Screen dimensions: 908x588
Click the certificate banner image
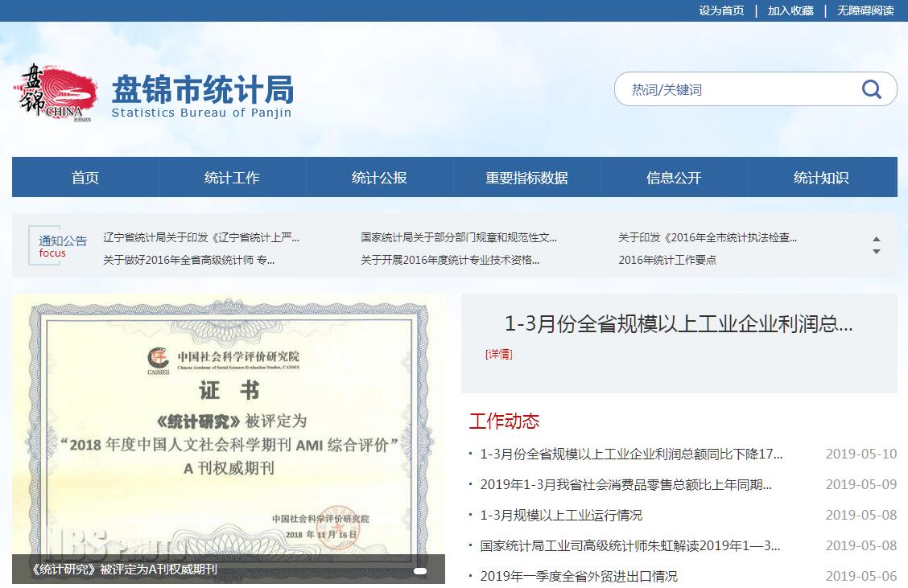pyautogui.click(x=229, y=426)
